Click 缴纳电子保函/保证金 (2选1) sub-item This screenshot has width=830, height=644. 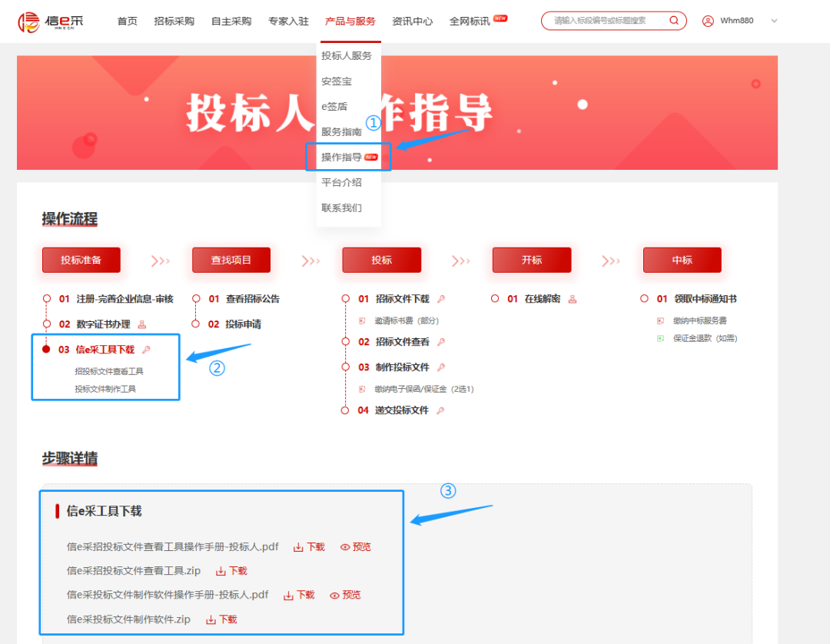[424, 389]
